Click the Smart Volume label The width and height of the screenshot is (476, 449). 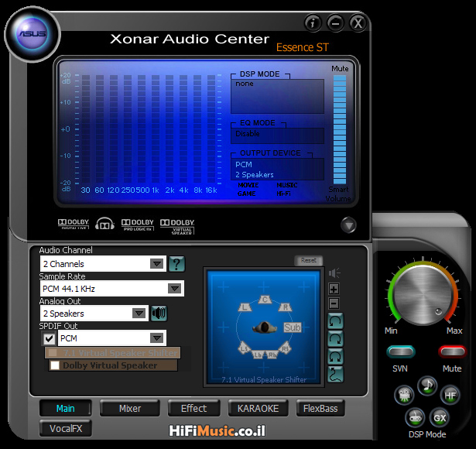point(338,194)
